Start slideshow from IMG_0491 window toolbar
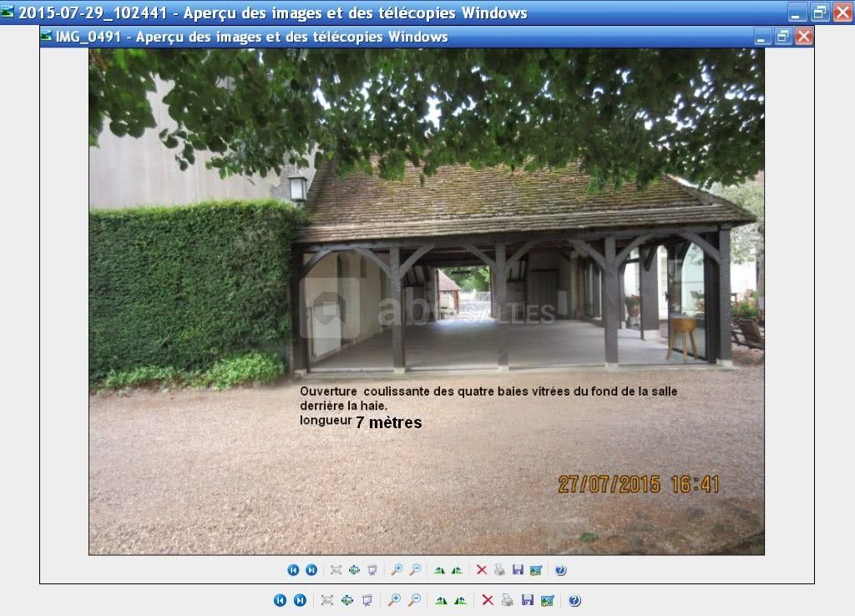 pyautogui.click(x=372, y=570)
